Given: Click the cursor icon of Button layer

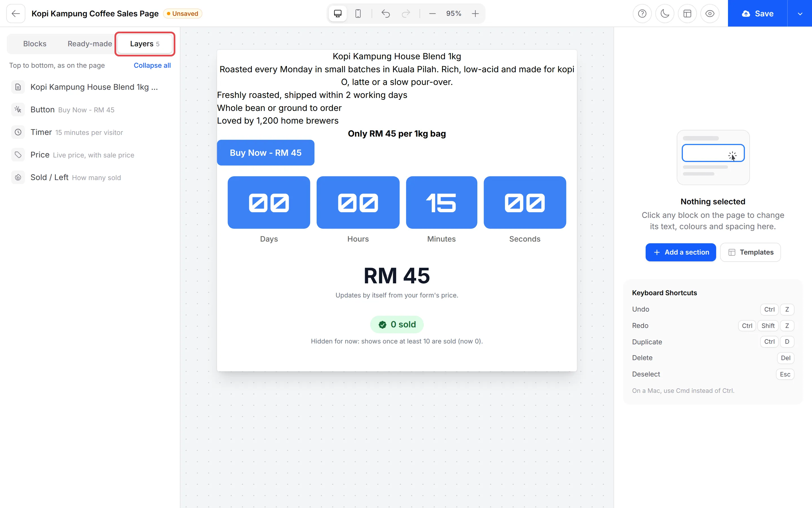Looking at the screenshot, I should point(18,110).
